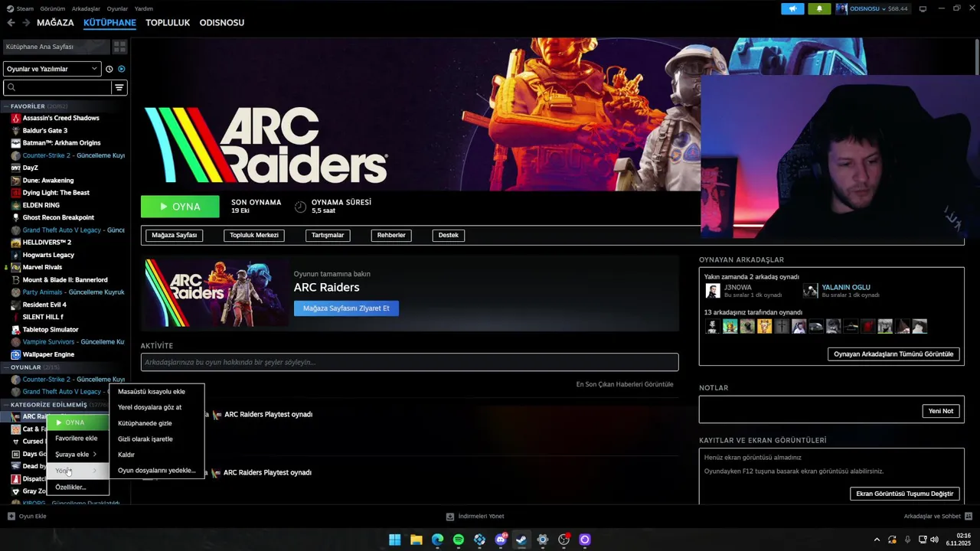Select Hogwarts Legacy in library
The width and height of the screenshot is (980, 551).
[48, 255]
